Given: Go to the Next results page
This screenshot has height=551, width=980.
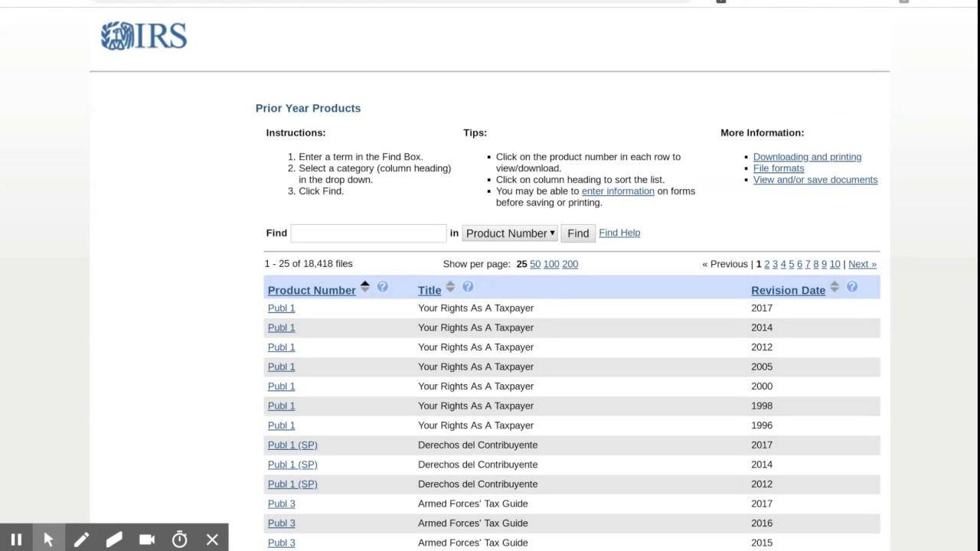Looking at the screenshot, I should tap(862, 264).
